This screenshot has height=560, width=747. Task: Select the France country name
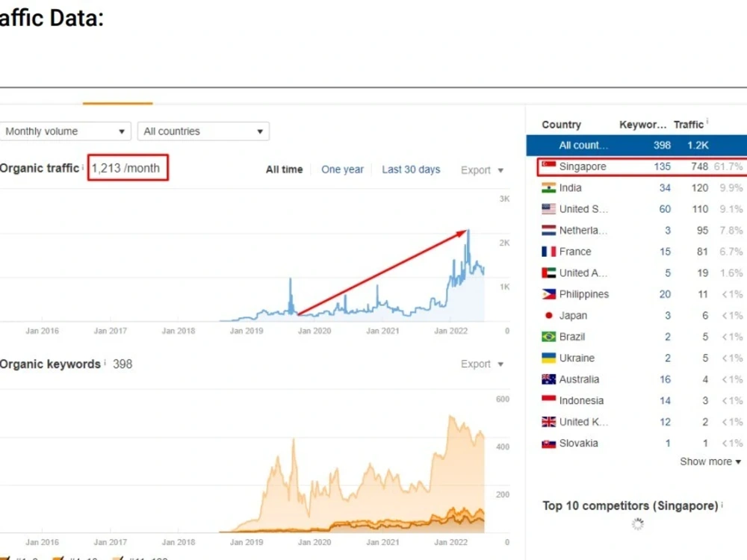pos(575,252)
